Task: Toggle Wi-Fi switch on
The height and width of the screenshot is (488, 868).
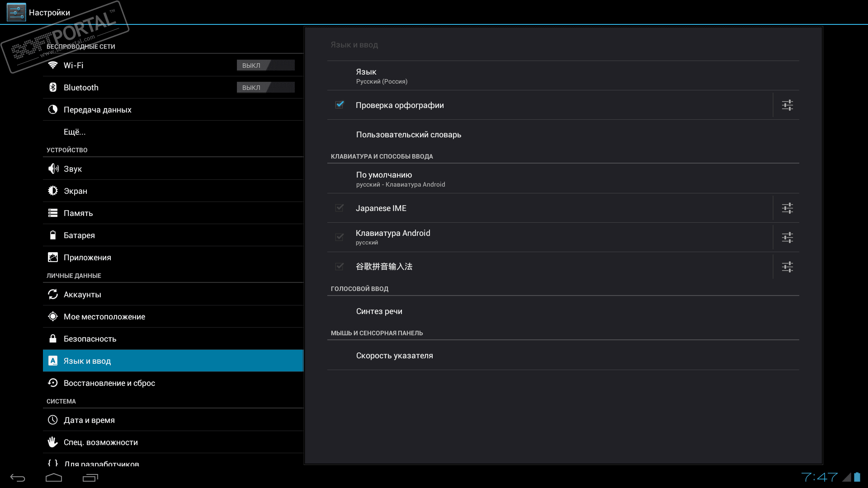Action: pos(265,66)
